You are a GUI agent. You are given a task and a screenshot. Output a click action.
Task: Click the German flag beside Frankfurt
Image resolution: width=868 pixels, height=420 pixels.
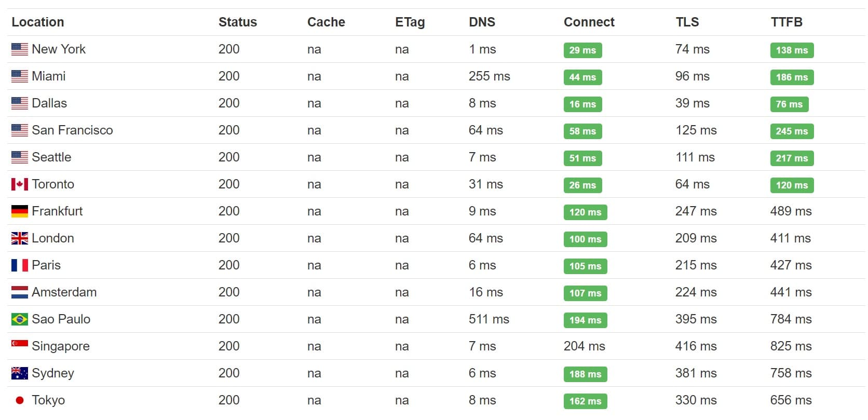tap(20, 211)
